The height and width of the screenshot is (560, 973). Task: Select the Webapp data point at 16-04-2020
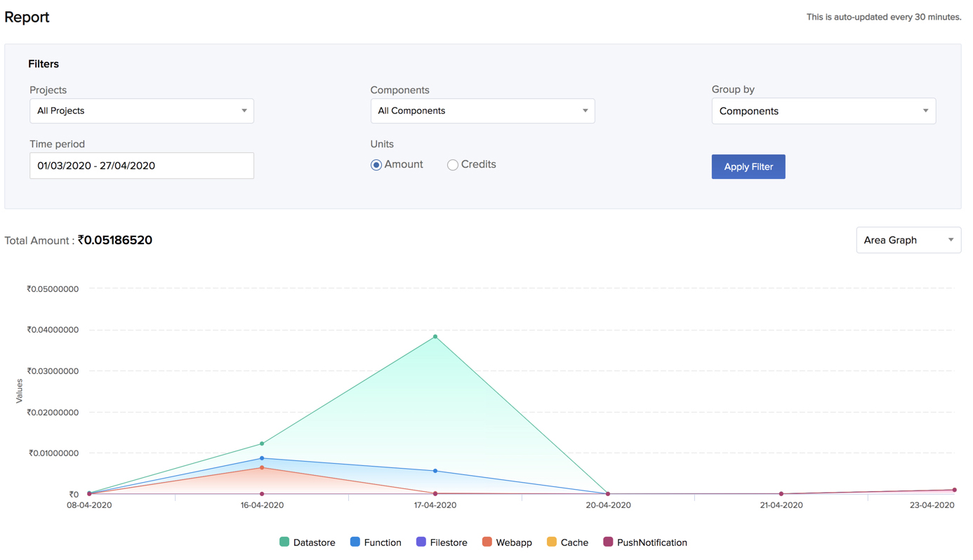[261, 467]
